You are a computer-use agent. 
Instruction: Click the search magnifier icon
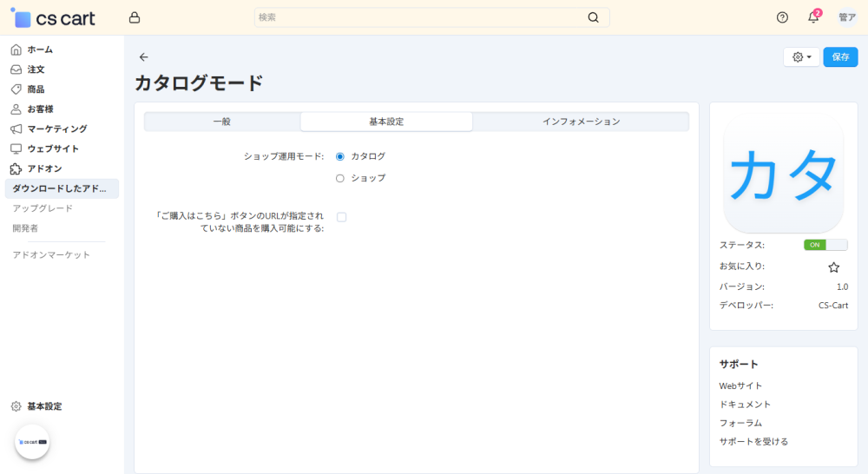click(594, 17)
